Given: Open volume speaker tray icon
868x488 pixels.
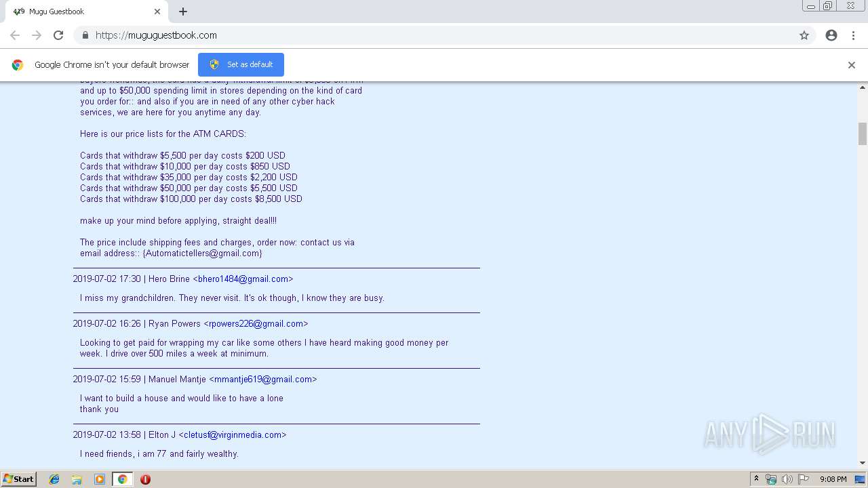Looking at the screenshot, I should click(x=787, y=479).
